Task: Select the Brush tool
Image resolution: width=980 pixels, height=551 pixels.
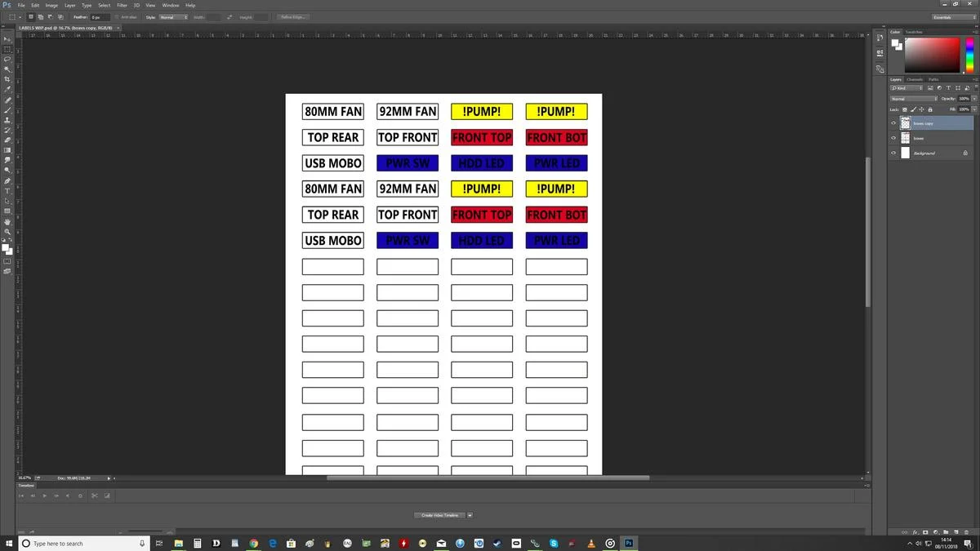Action: 8,110
